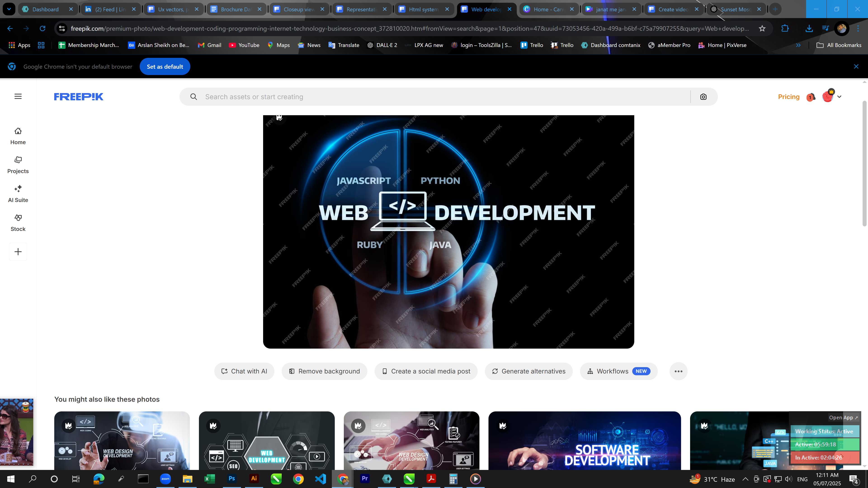The height and width of the screenshot is (488, 868).
Task: Focus the Search assets input field
Action: click(445, 97)
